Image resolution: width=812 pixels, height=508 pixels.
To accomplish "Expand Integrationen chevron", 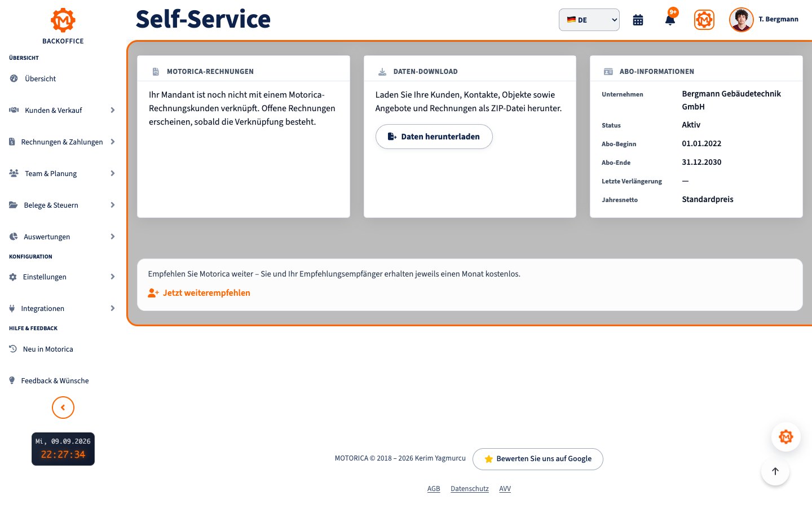I will click(113, 308).
